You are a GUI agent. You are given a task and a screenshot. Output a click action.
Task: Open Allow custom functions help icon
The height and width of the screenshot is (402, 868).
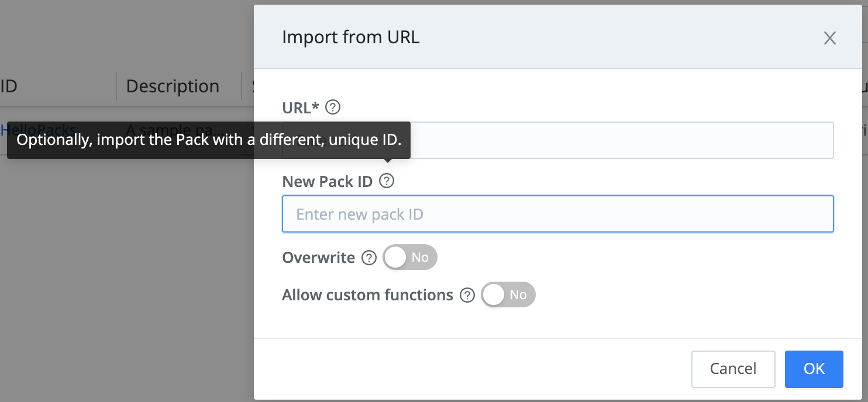(x=467, y=295)
